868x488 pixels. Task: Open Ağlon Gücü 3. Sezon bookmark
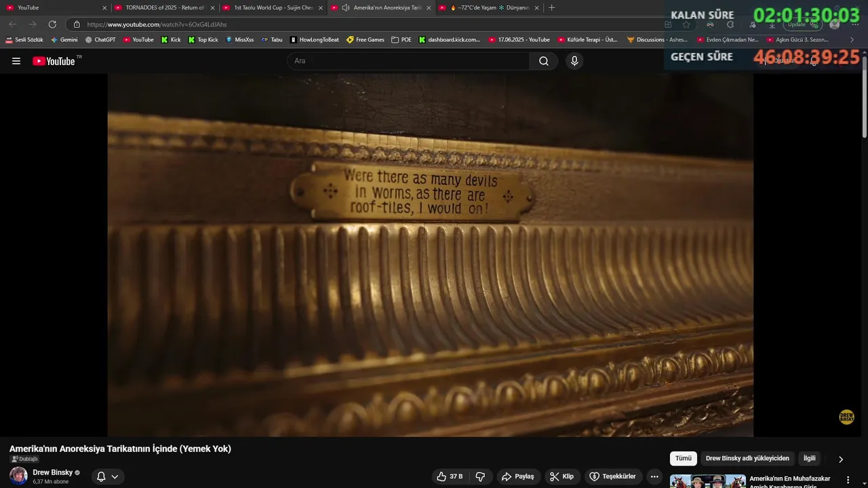(797, 39)
